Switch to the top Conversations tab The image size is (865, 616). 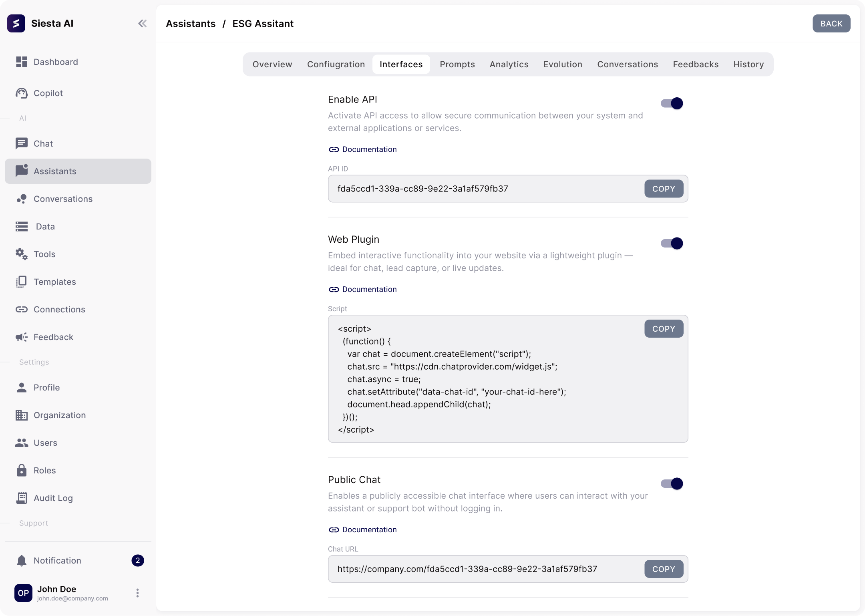pyautogui.click(x=628, y=64)
